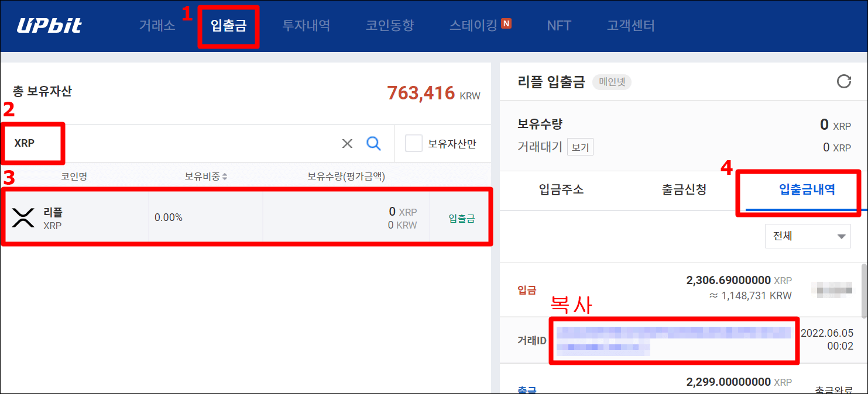This screenshot has height=394, width=868.
Task: Toggle holdings-only asset filtering
Action: point(414,143)
